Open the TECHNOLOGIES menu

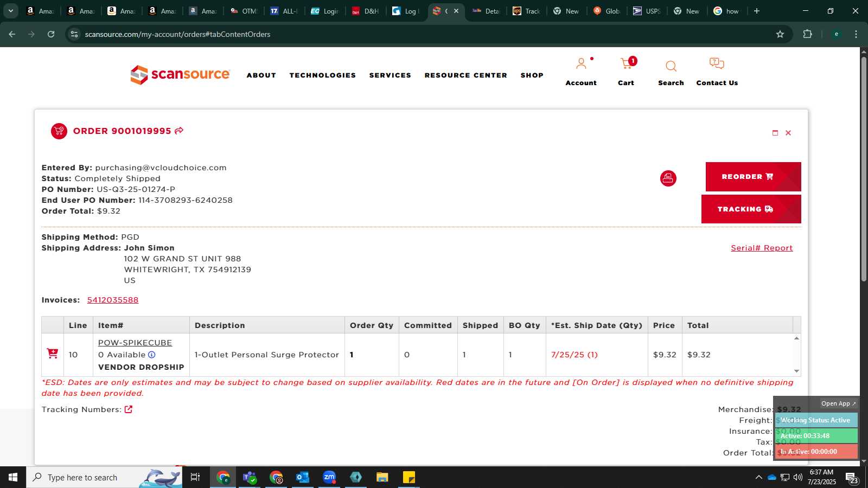coord(323,75)
